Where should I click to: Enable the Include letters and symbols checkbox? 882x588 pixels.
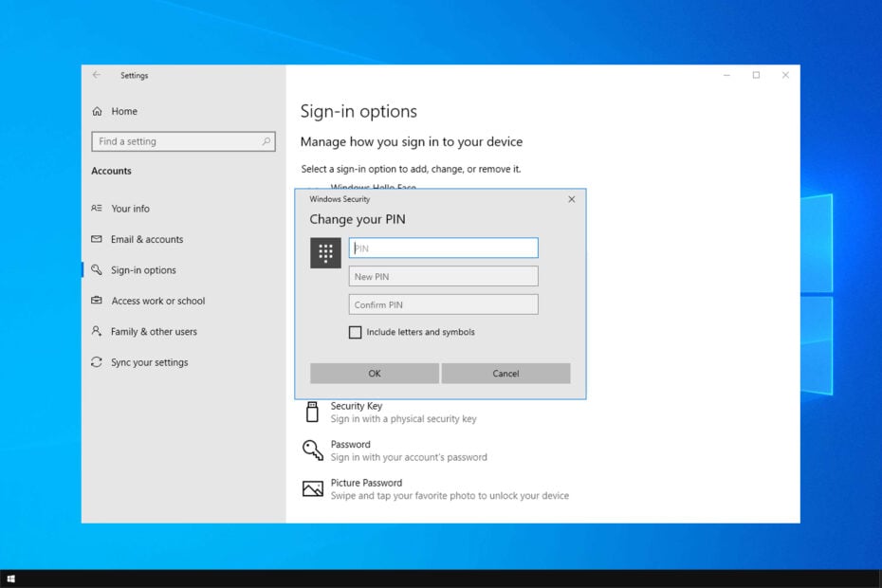click(x=355, y=332)
